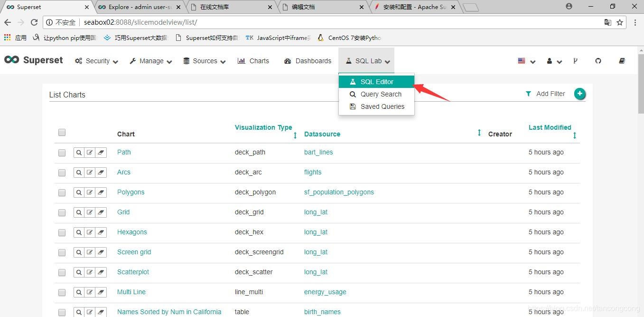Edit the Path chart record

90,153
